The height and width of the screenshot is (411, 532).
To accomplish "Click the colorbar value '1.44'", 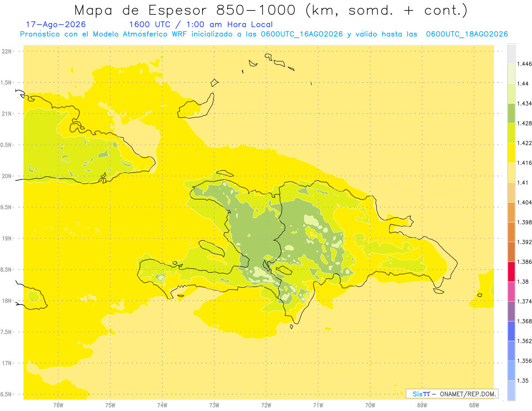I will [x=523, y=84].
